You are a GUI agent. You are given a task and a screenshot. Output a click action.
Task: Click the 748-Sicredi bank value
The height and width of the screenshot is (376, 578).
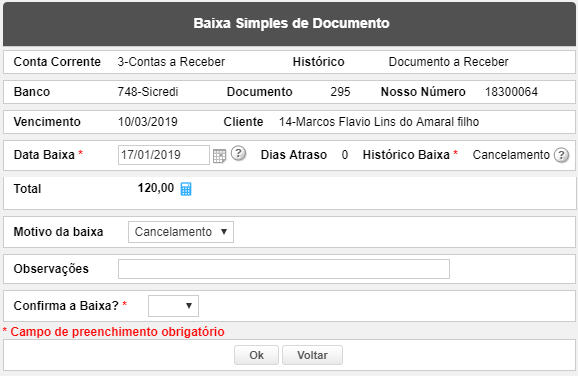tap(148, 92)
